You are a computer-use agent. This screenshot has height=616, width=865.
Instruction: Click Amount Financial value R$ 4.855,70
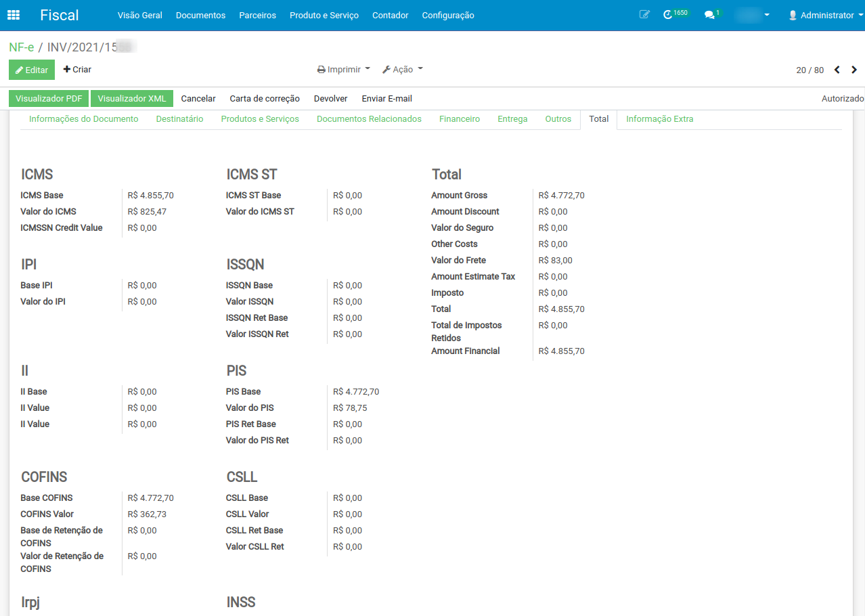point(562,351)
